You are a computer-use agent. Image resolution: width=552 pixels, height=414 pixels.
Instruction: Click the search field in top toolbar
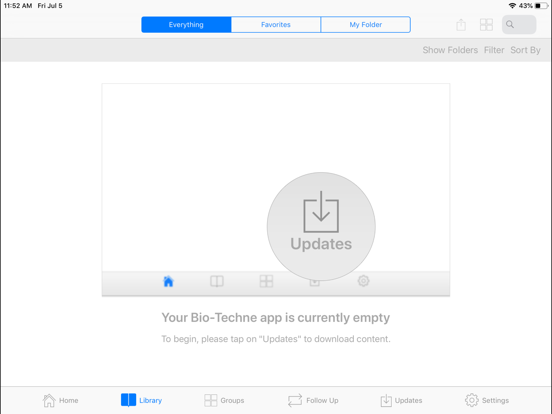[x=519, y=25]
